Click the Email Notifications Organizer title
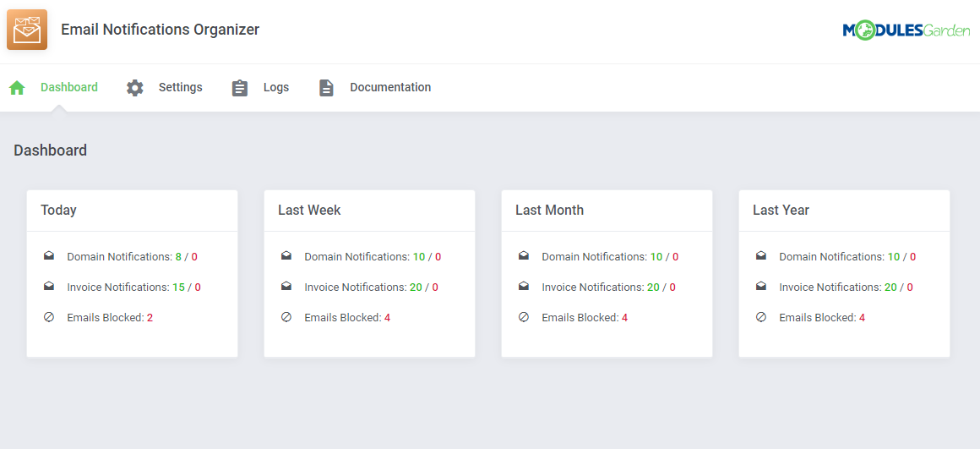 (160, 30)
